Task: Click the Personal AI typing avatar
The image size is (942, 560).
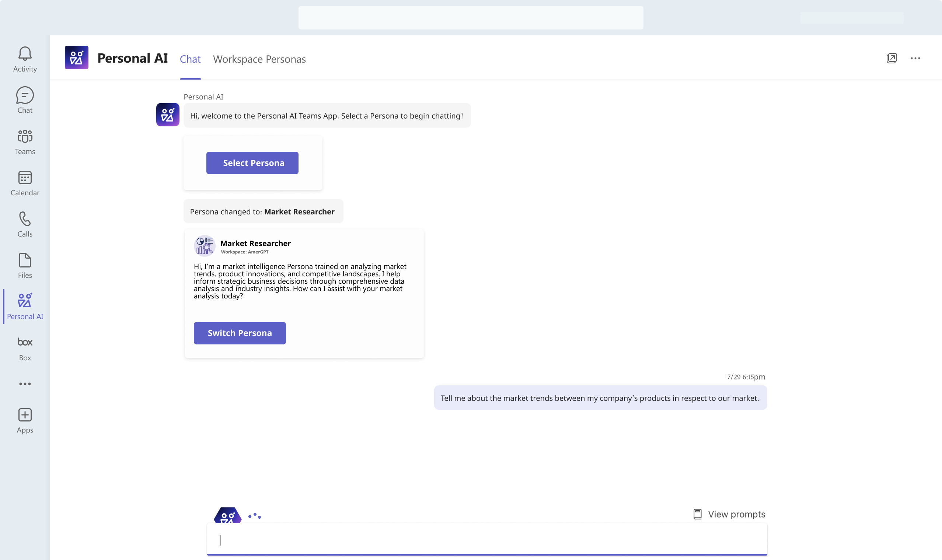Action: [x=227, y=515]
